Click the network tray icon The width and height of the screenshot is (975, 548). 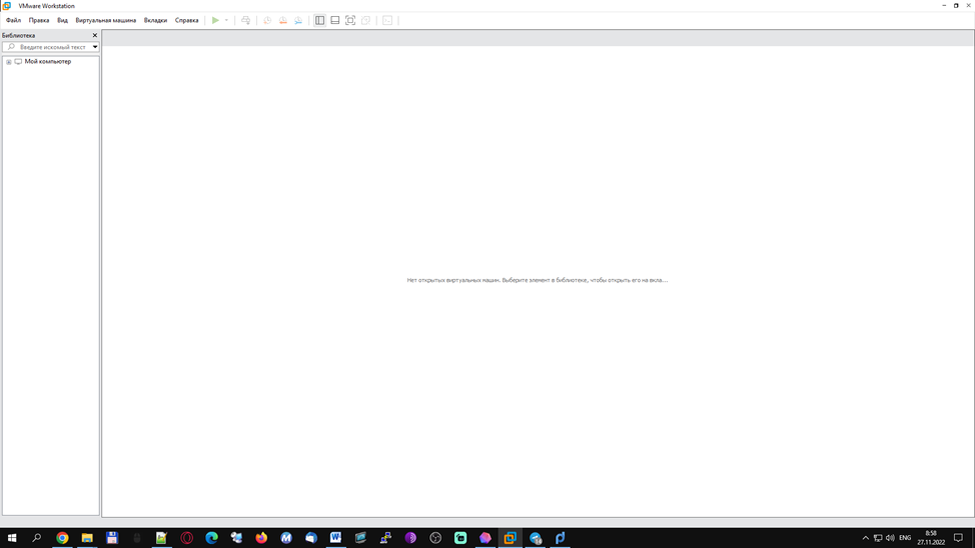pos(878,538)
